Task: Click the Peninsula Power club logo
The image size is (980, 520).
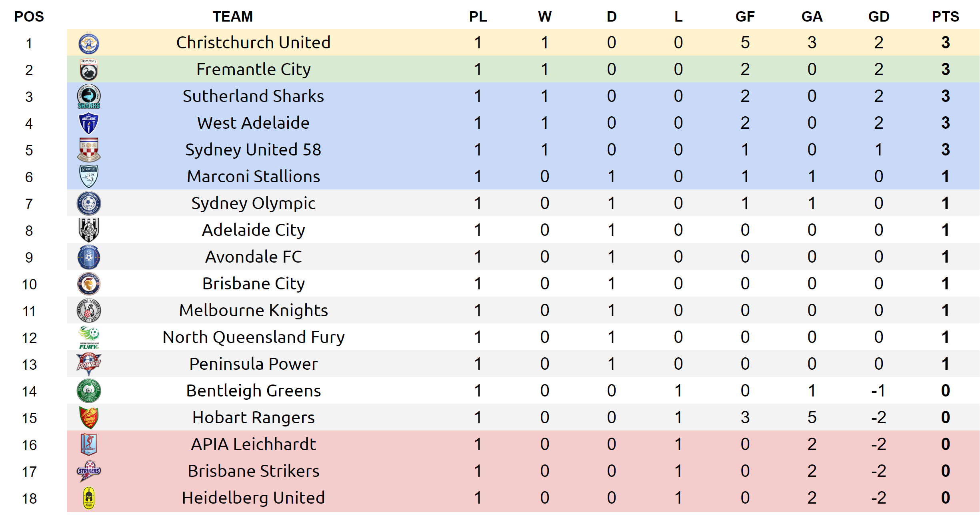Action: tap(88, 364)
